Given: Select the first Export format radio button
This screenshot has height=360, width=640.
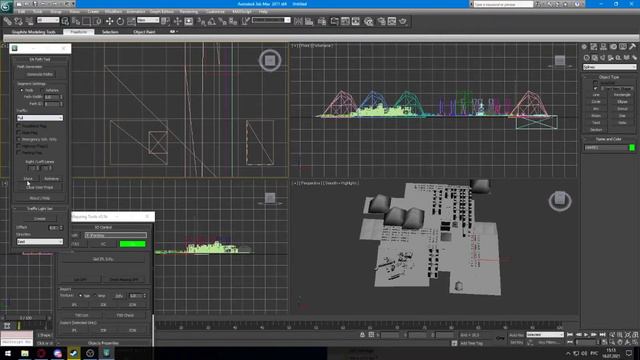Looking at the screenshot, I should click(x=80, y=296).
